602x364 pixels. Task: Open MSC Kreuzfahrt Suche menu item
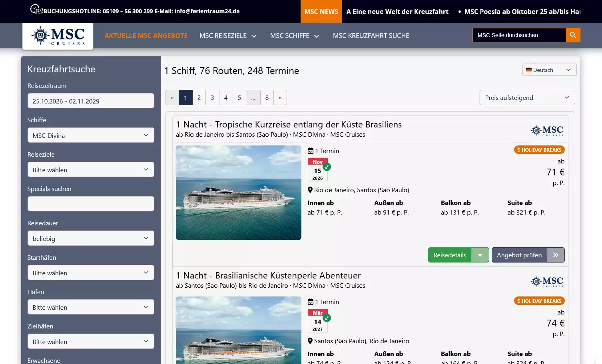pyautogui.click(x=371, y=36)
